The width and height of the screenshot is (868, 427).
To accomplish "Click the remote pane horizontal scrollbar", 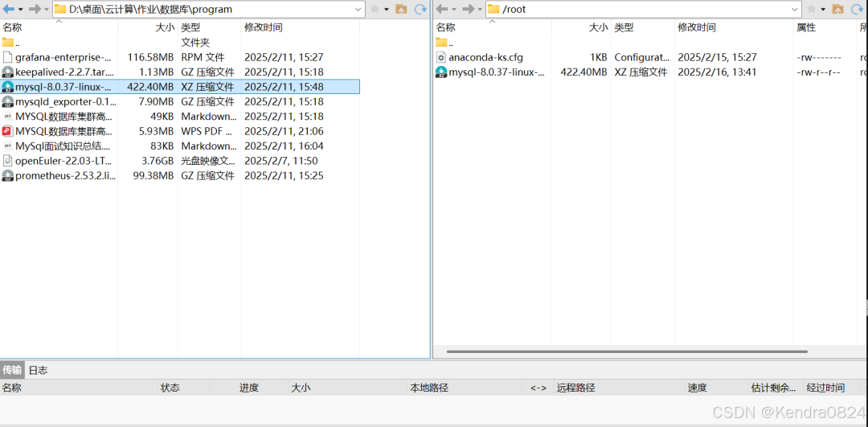I will click(627, 351).
